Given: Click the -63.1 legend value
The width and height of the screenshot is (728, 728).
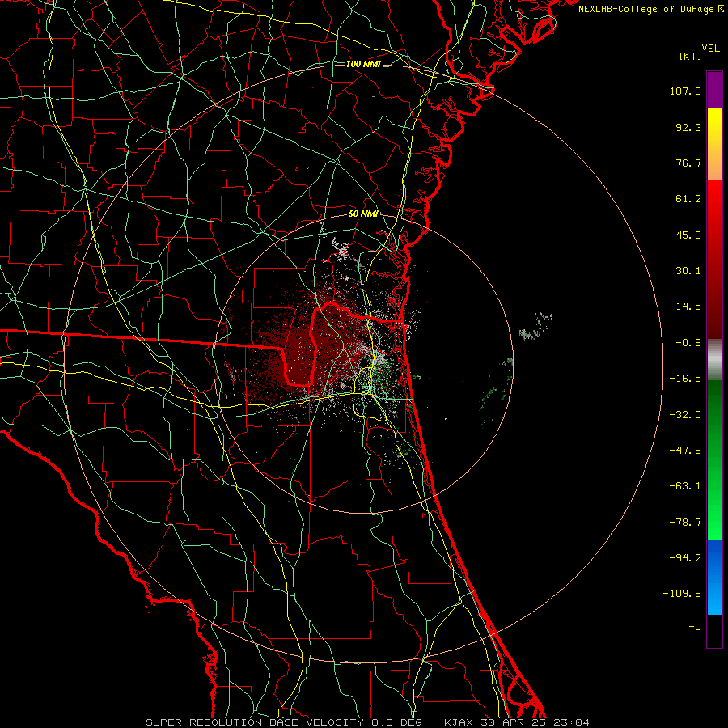Looking at the screenshot, I should (685, 486).
